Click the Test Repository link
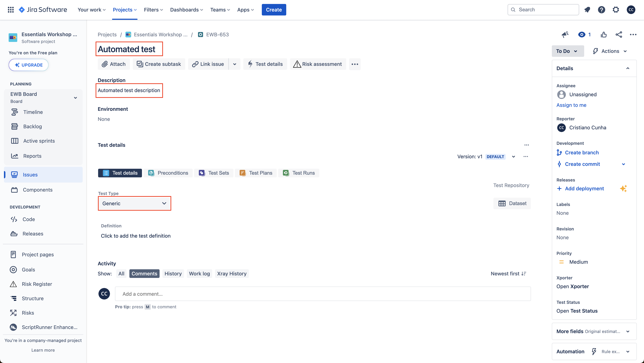This screenshot has width=644, height=363. point(511,185)
